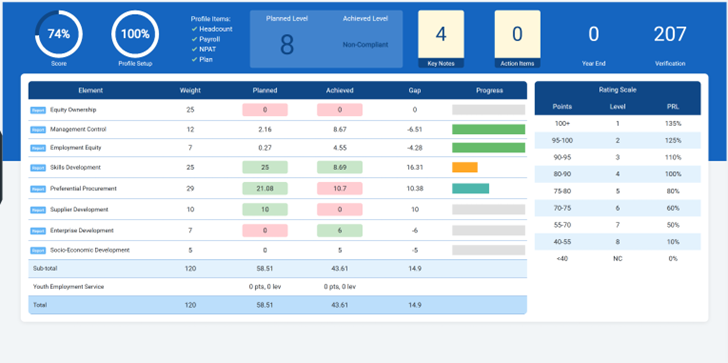Screen dimensions: 728x363
Task: Click the Total row label
Action: 40,305
